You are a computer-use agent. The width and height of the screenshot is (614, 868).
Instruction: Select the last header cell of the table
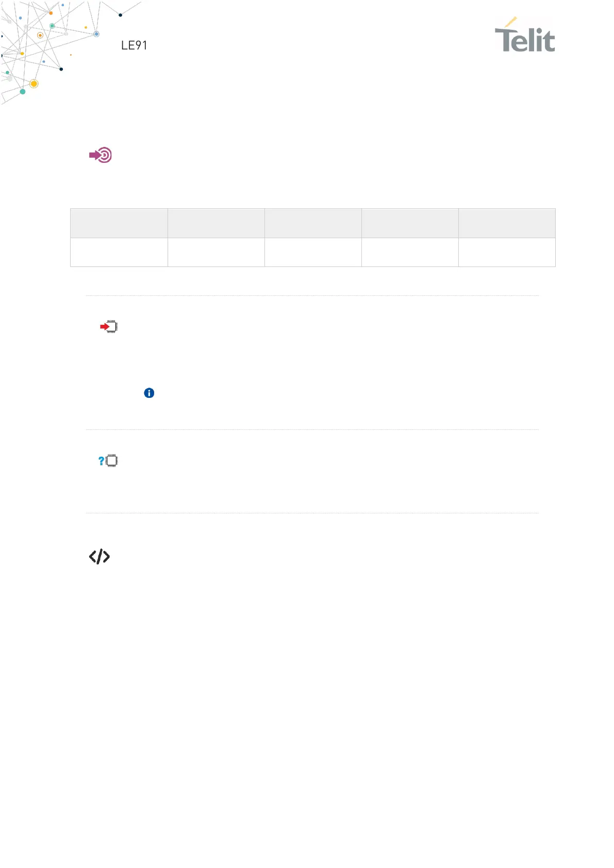[x=507, y=223]
